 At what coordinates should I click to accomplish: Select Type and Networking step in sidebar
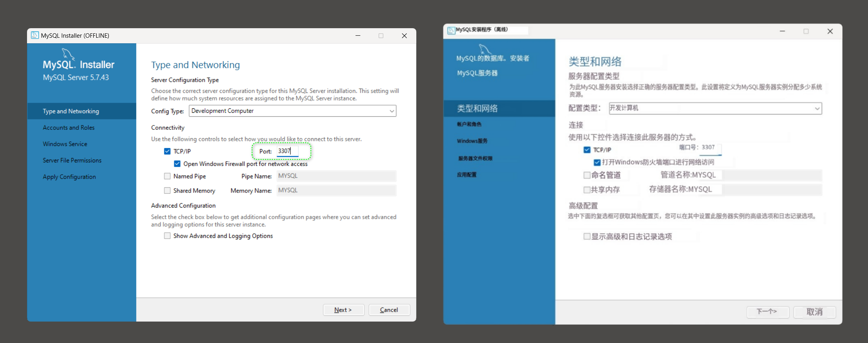click(x=81, y=111)
